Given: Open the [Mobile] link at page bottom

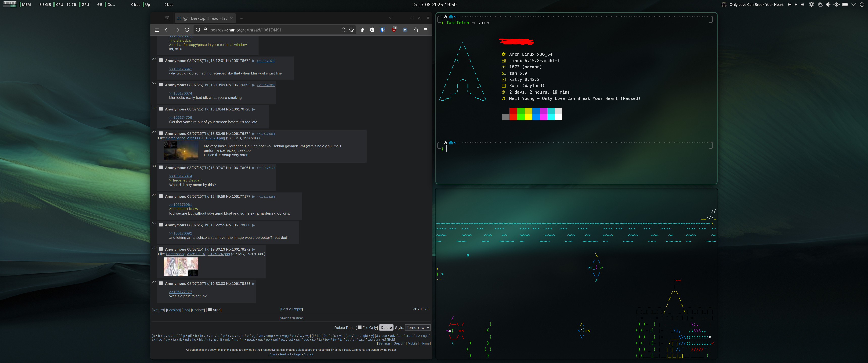Looking at the screenshot, I should point(413,344).
